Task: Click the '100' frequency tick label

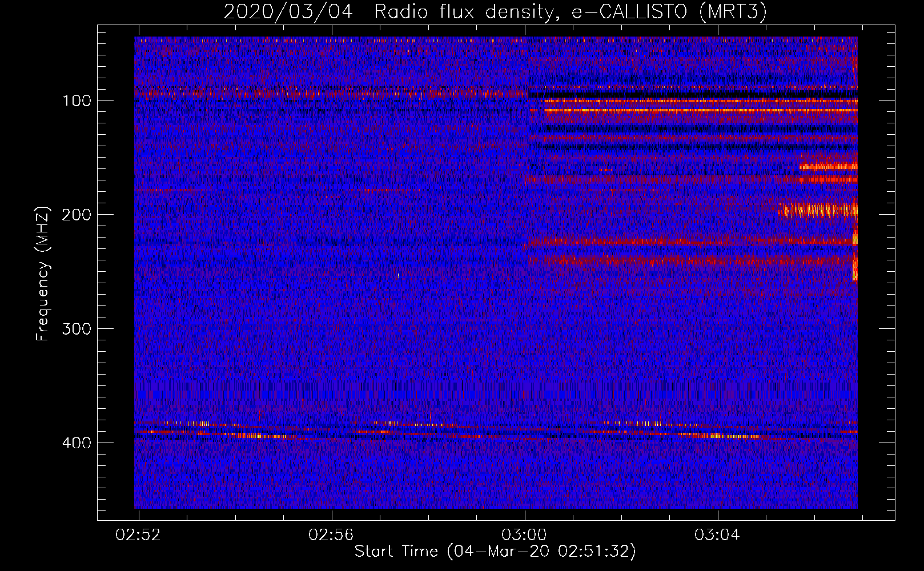Action: tap(77, 101)
